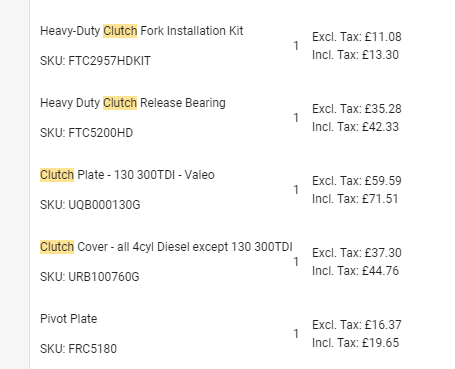The image size is (455, 369).
Task: Click Incl. Tax £13.30 price
Action: (x=355, y=55)
